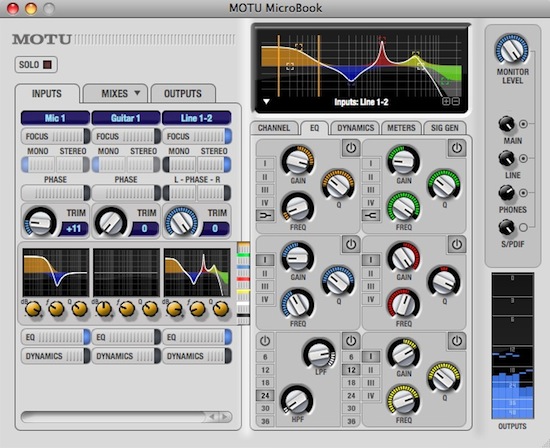Click the red band GAIN knob
The width and height of the screenshot is (550, 448).
point(403,258)
